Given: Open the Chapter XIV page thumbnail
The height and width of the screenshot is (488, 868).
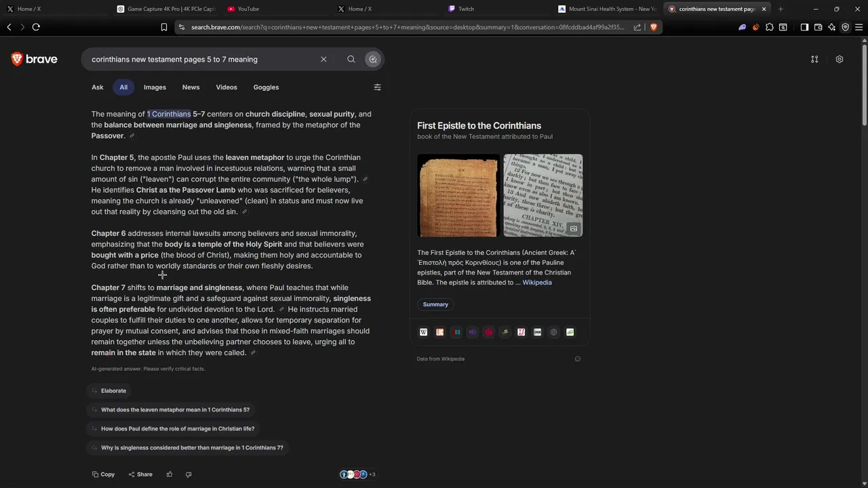Looking at the screenshot, I should (x=542, y=195).
